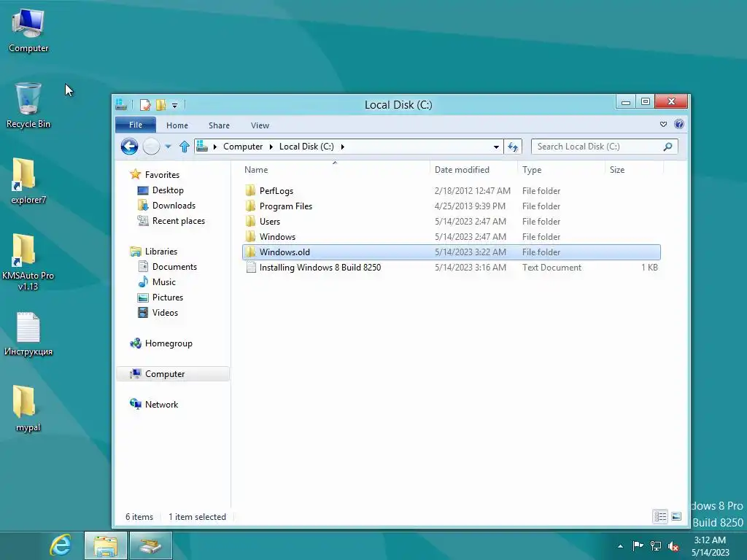
Task: Click the network tray icon
Action: 656,545
